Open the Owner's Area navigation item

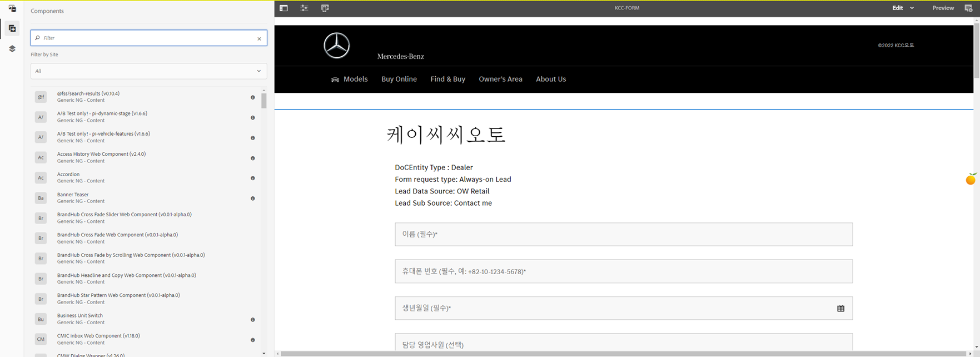pyautogui.click(x=500, y=79)
